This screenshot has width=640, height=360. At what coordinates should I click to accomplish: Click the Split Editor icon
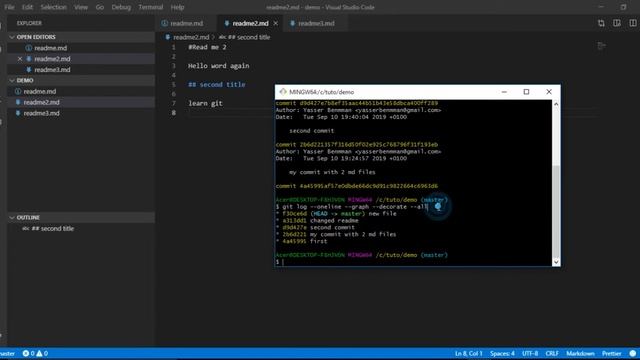pos(633,23)
